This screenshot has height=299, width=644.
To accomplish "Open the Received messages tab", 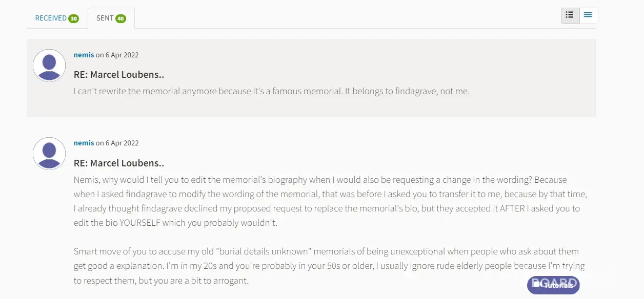I will pos(51,18).
